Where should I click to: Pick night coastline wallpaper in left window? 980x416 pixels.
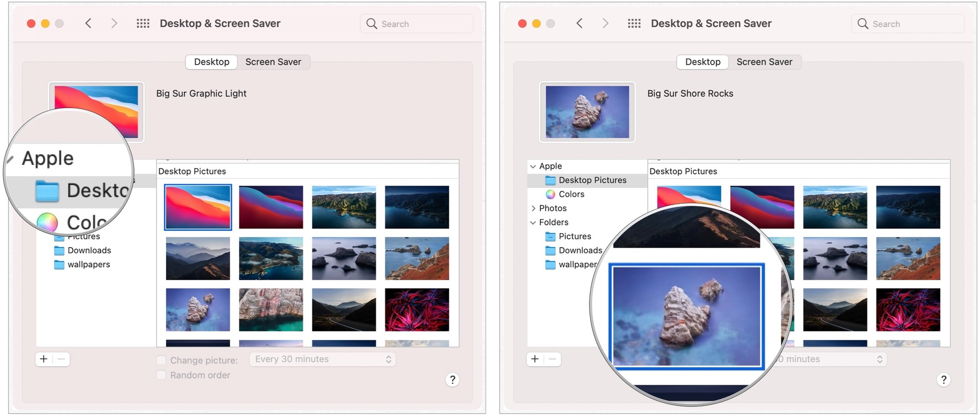417,207
